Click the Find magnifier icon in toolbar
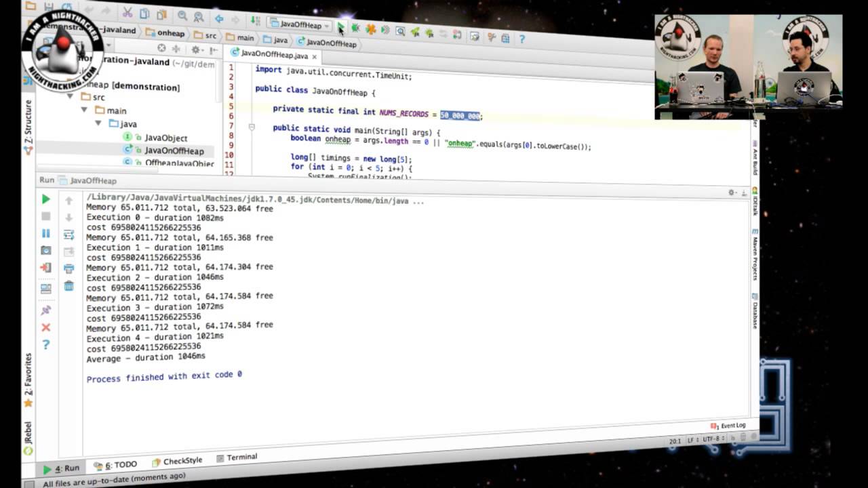Image resolution: width=868 pixels, height=488 pixels. click(x=182, y=16)
